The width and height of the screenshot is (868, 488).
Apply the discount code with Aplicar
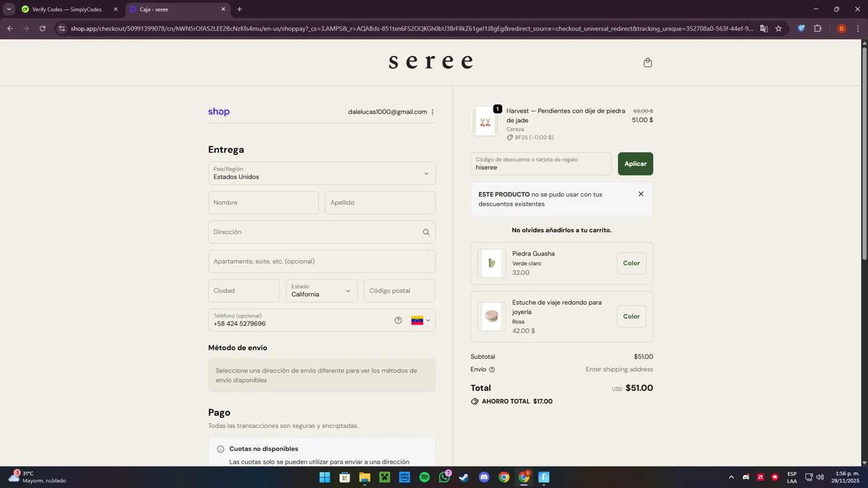[635, 164]
